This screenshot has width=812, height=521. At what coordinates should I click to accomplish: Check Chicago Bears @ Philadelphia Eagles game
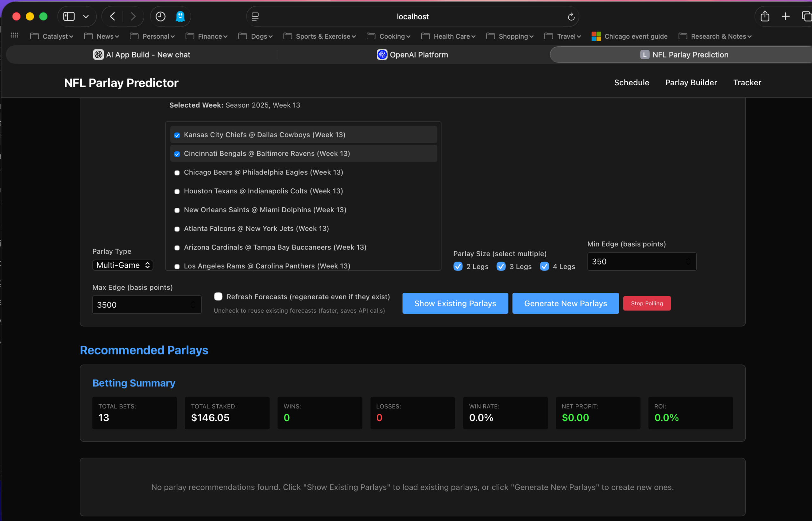tap(177, 173)
